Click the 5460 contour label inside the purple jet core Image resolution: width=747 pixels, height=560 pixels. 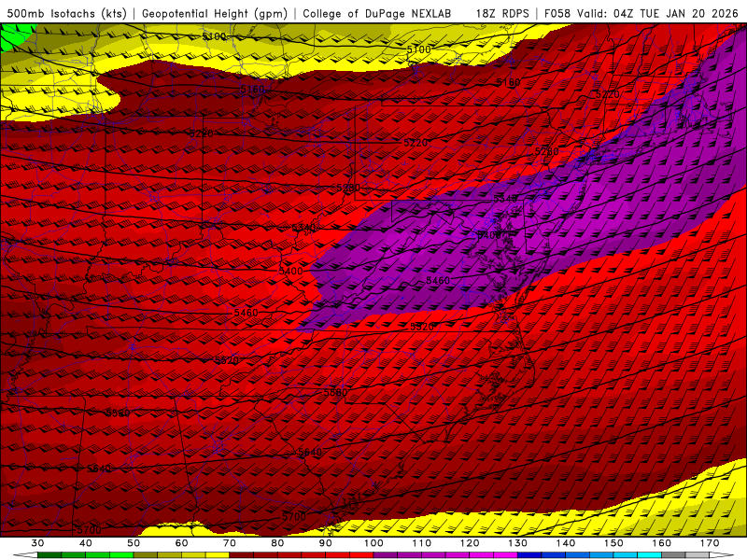pyautogui.click(x=438, y=281)
